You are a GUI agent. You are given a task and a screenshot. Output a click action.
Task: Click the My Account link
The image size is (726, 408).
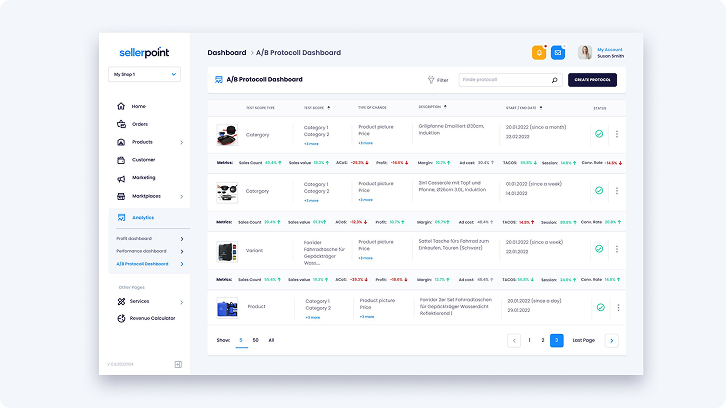610,50
